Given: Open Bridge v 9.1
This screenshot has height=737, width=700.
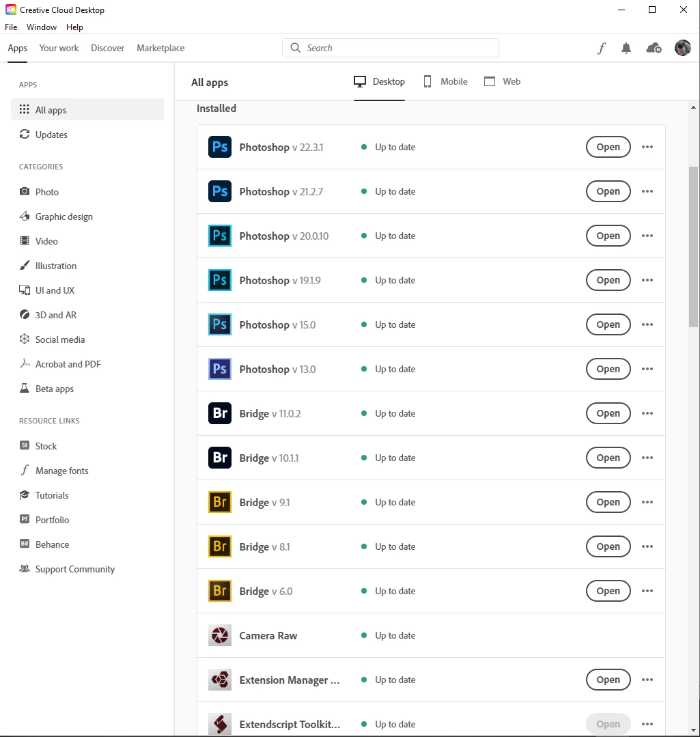Looking at the screenshot, I should [608, 502].
